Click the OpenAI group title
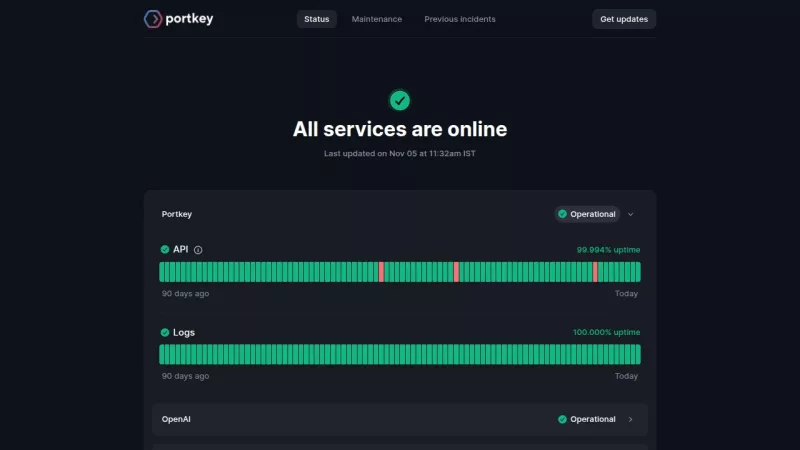Screen dimensions: 800x450 coord(176,419)
